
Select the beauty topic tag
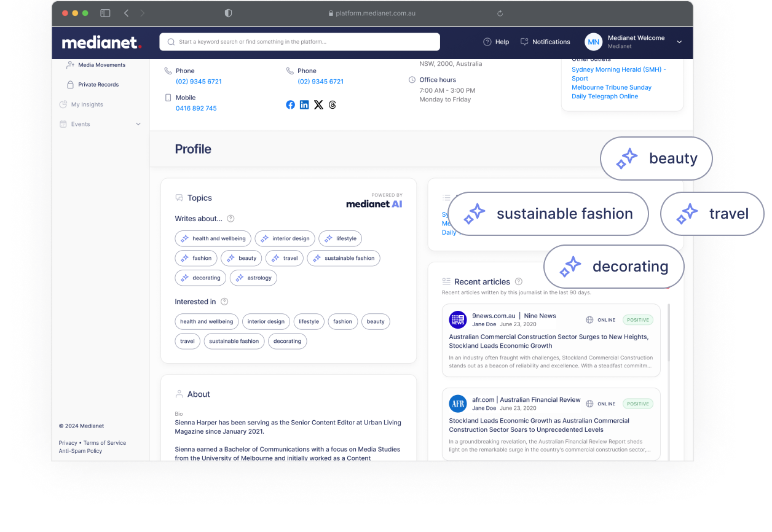click(242, 258)
